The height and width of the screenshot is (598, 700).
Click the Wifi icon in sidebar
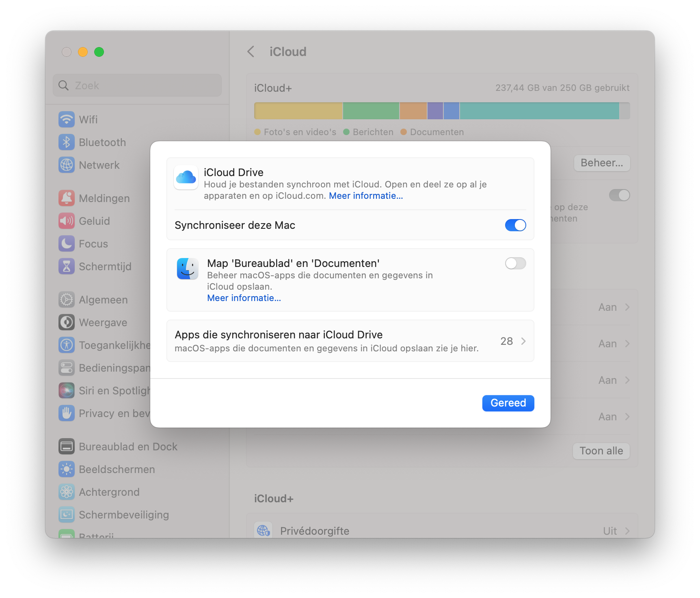click(67, 119)
